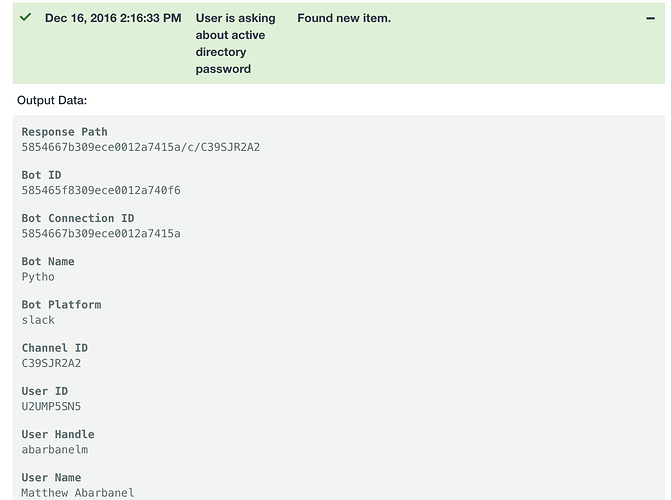Select the Dec 16, 2016 2:16:33 PM timestamp
The image size is (671, 500).
click(x=113, y=18)
